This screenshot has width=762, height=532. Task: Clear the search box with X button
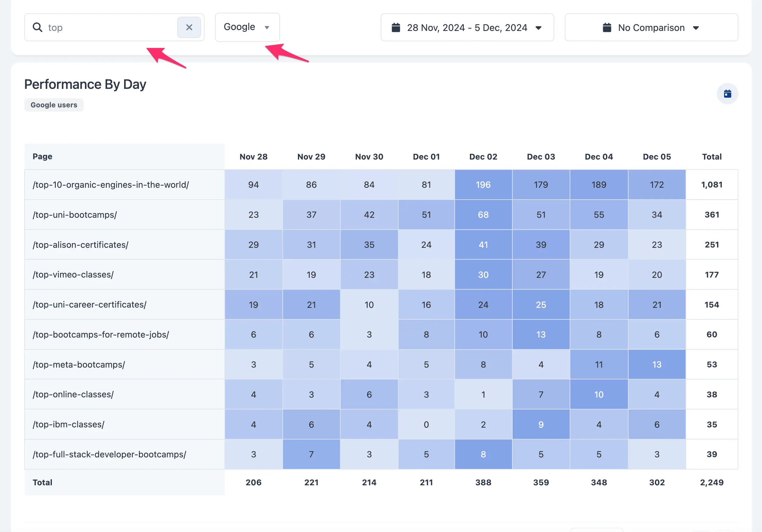[189, 27]
